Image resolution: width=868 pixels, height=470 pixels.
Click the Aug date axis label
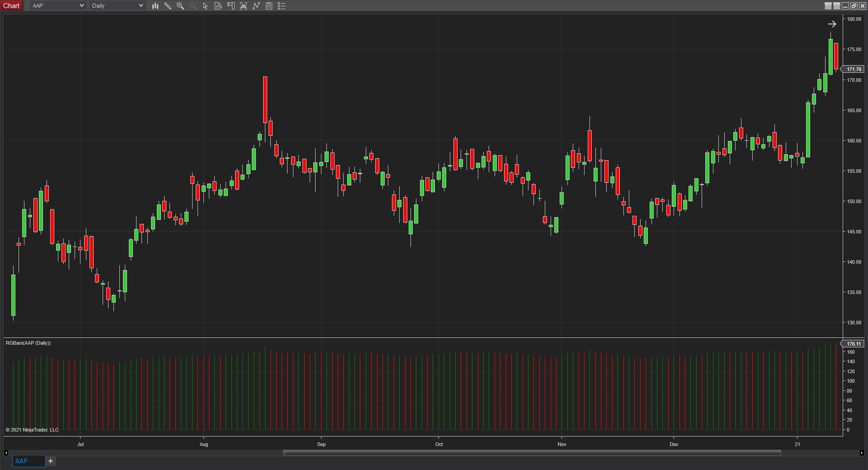pos(204,444)
